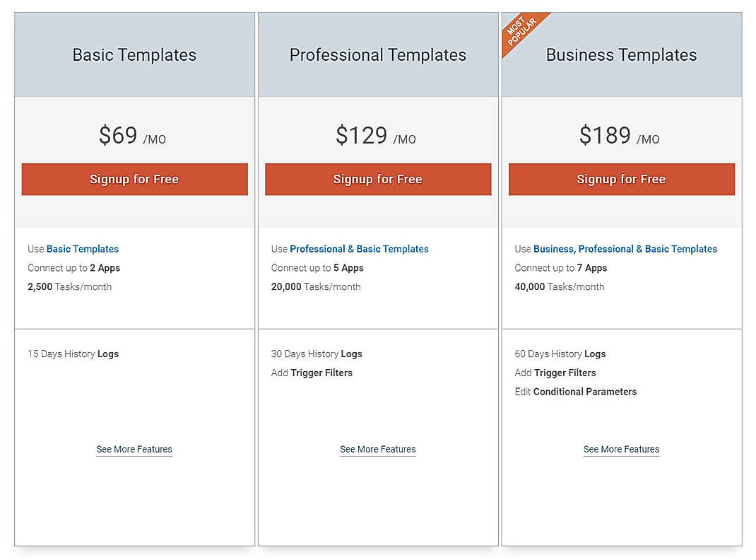Select the Basic Templates header
Image resolution: width=756 pixels, height=560 pixels.
(x=134, y=54)
